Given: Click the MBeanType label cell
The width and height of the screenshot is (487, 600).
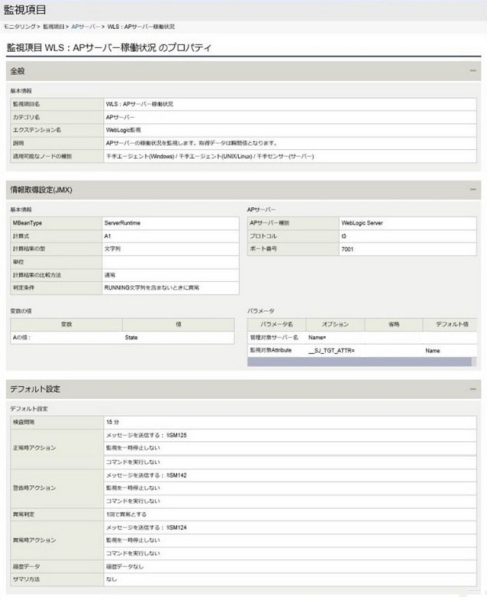Looking at the screenshot, I should [x=56, y=223].
